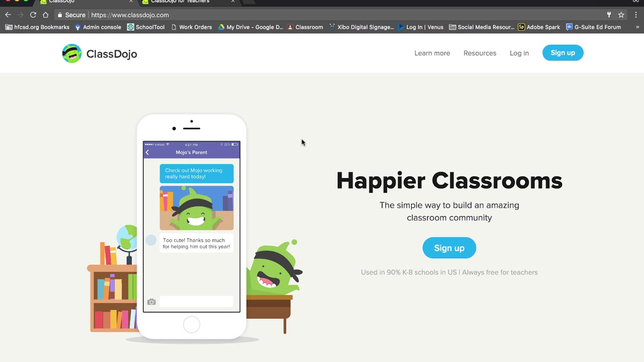Screen dimensions: 644x362
Task: Open Classroom bookmark
Action: pos(305,27)
